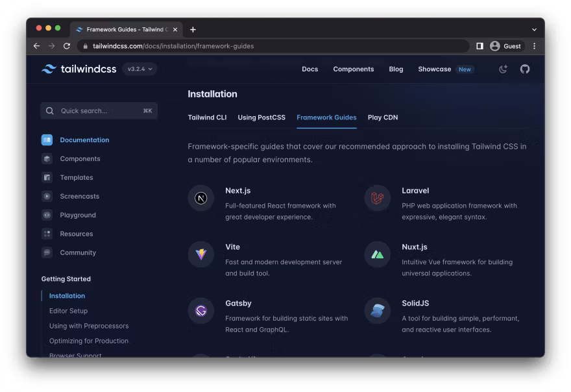Click the Laravel framework logo icon
Viewport: 571px width, 392px height.
[377, 198]
